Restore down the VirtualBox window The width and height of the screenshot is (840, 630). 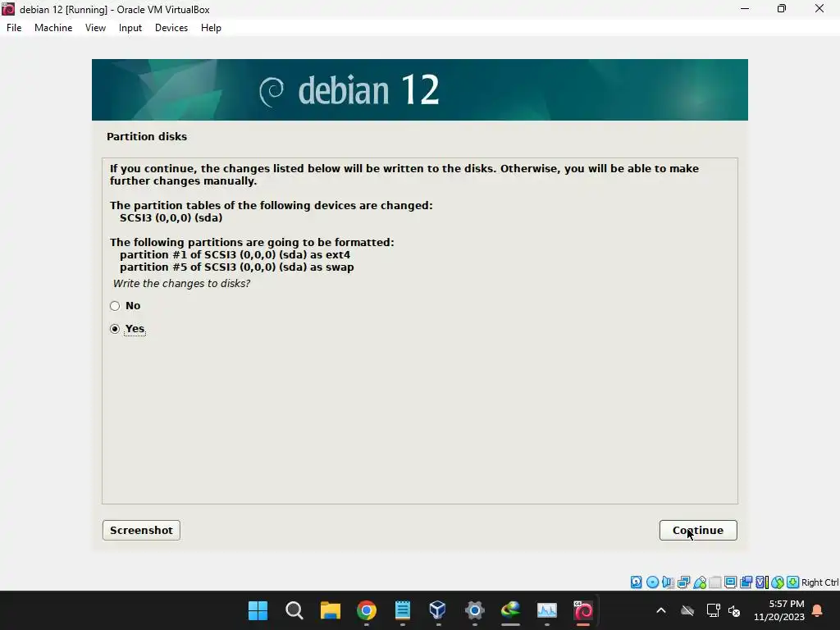[782, 9]
